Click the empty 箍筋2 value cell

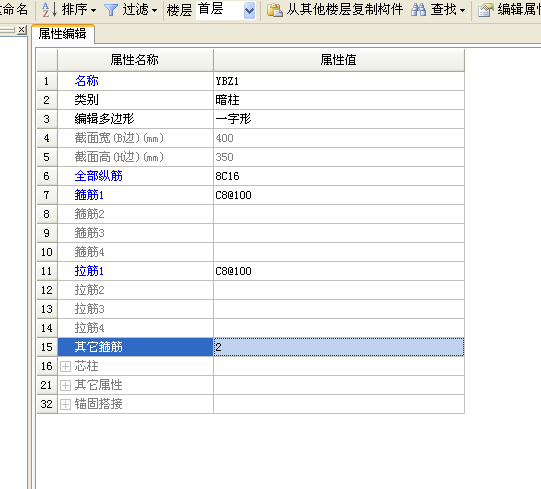339,214
